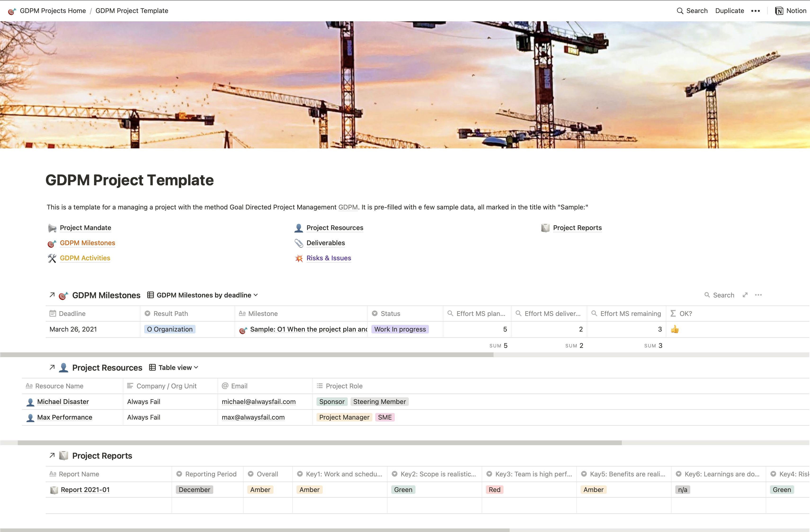The height and width of the screenshot is (532, 810).
Task: Click Milestones table horizontal scrollbar
Action: pos(247,355)
